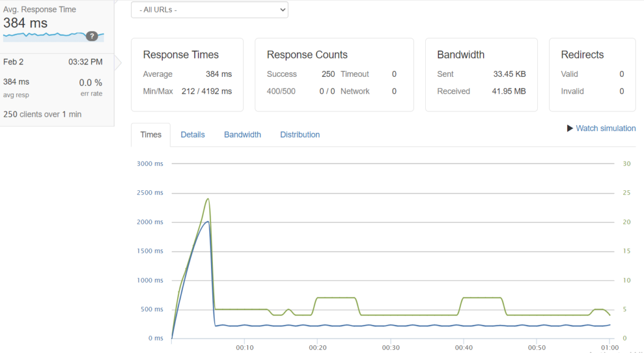Open the Watch simulation link
Viewport: 644px width, 353px height.
point(605,128)
